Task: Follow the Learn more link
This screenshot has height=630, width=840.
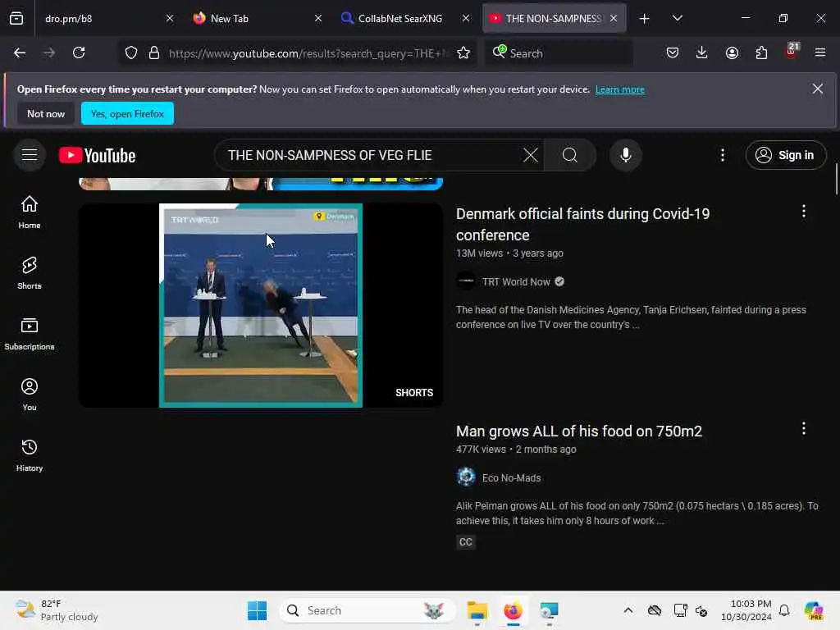Action: pos(620,89)
